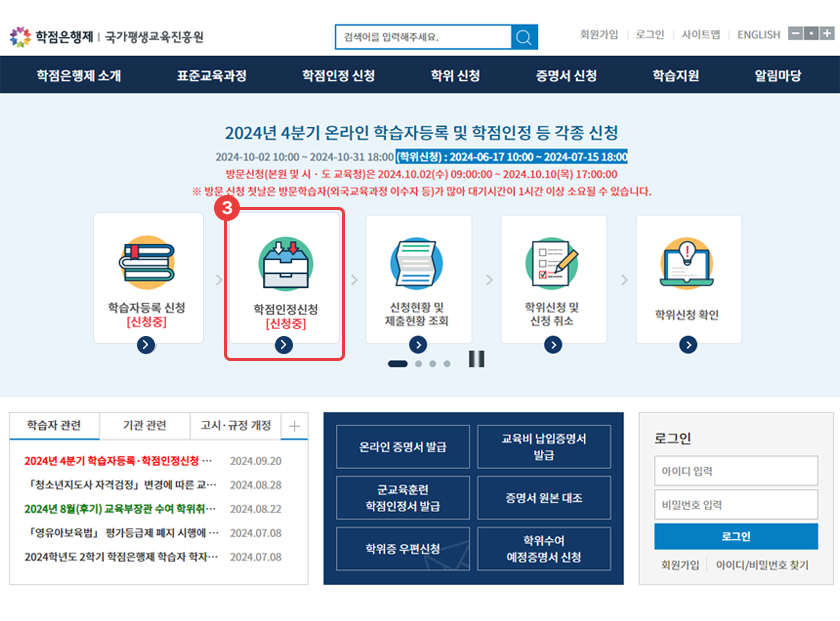This screenshot has height=621, width=840.
Task: Click the checklist 학위신청 및 취소 icon
Action: (x=552, y=263)
